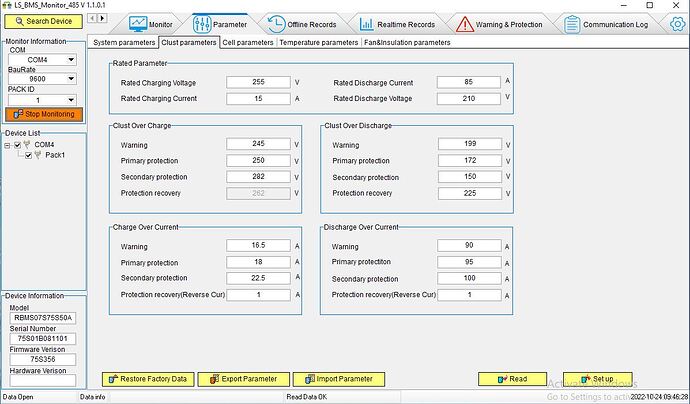Click Clust Over Charge Primary protection field

[258, 160]
